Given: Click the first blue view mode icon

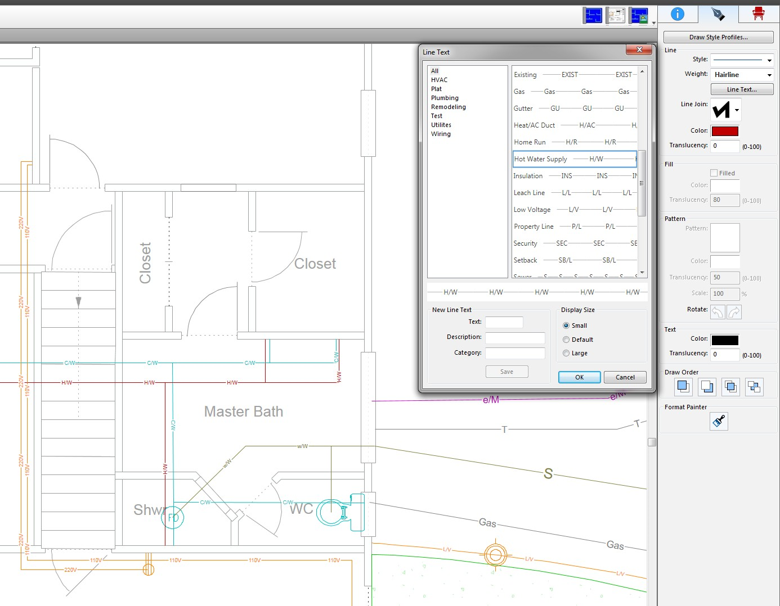Looking at the screenshot, I should (x=592, y=15).
